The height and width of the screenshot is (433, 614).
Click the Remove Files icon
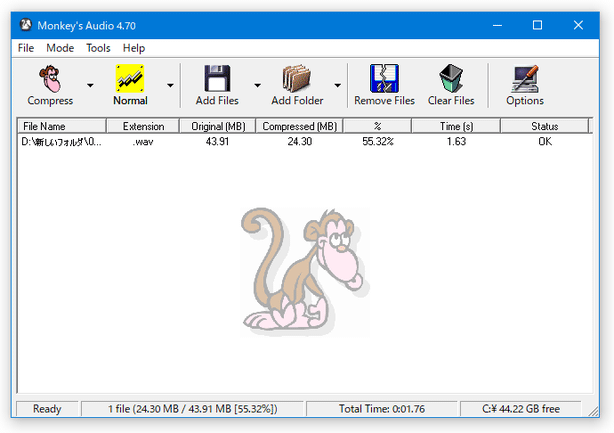(384, 78)
